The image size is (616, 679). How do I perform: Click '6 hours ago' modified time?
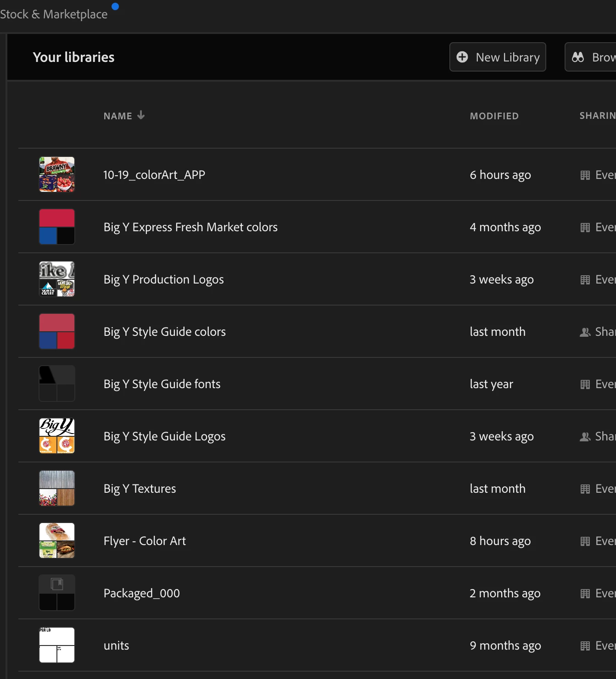point(500,175)
